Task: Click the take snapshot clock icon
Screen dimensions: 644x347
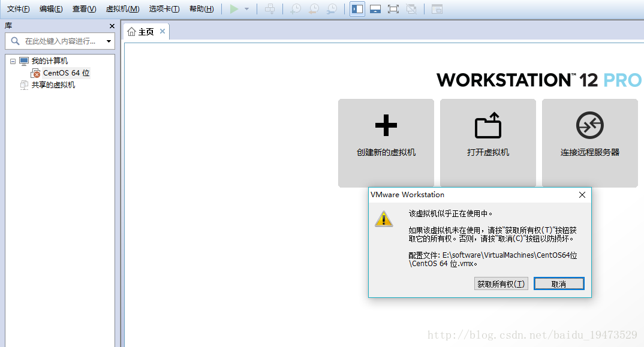Action: [x=296, y=9]
